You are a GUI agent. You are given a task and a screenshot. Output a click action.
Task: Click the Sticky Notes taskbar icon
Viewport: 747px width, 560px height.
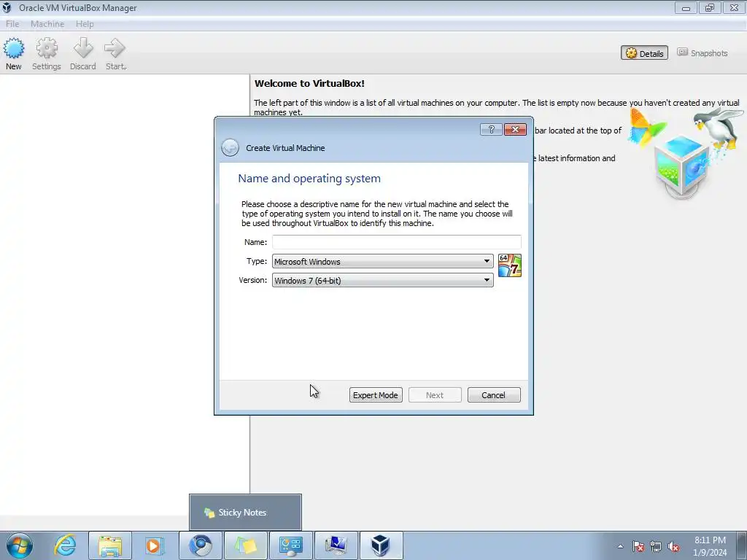(245, 545)
